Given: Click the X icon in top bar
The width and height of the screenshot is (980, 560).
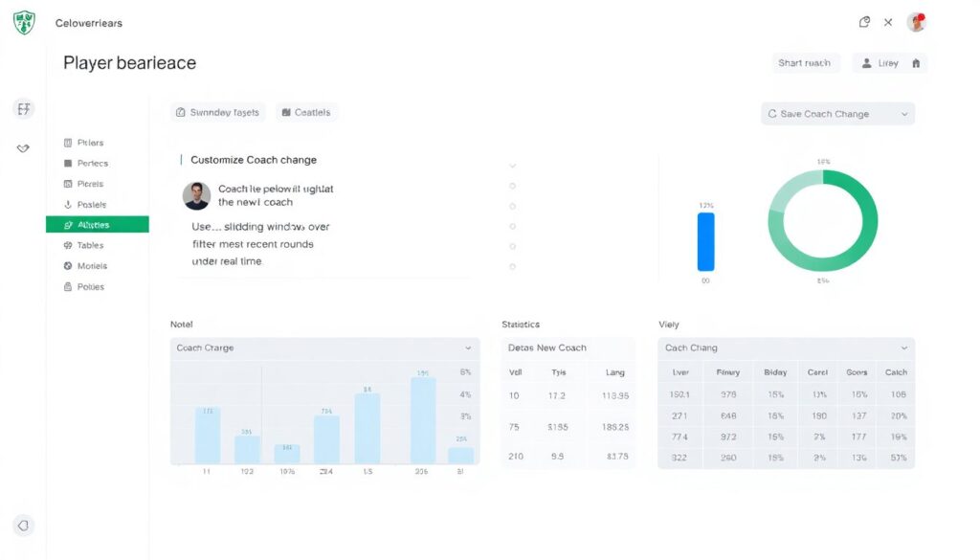Looking at the screenshot, I should [x=888, y=22].
